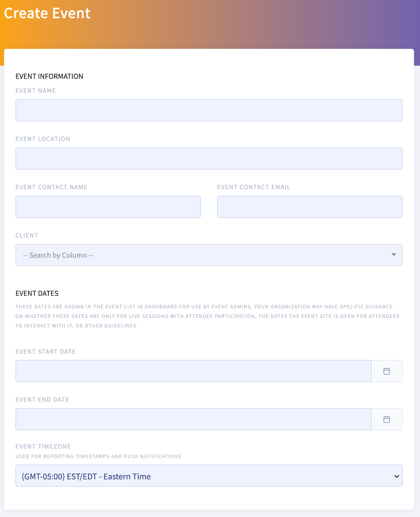
Task: Click the 'Client' field label
Action: [27, 236]
